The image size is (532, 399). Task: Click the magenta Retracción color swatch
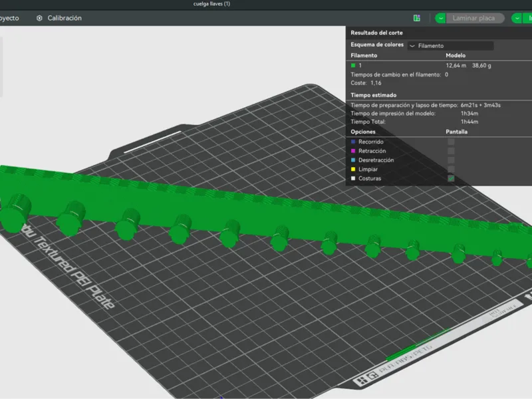(353, 151)
